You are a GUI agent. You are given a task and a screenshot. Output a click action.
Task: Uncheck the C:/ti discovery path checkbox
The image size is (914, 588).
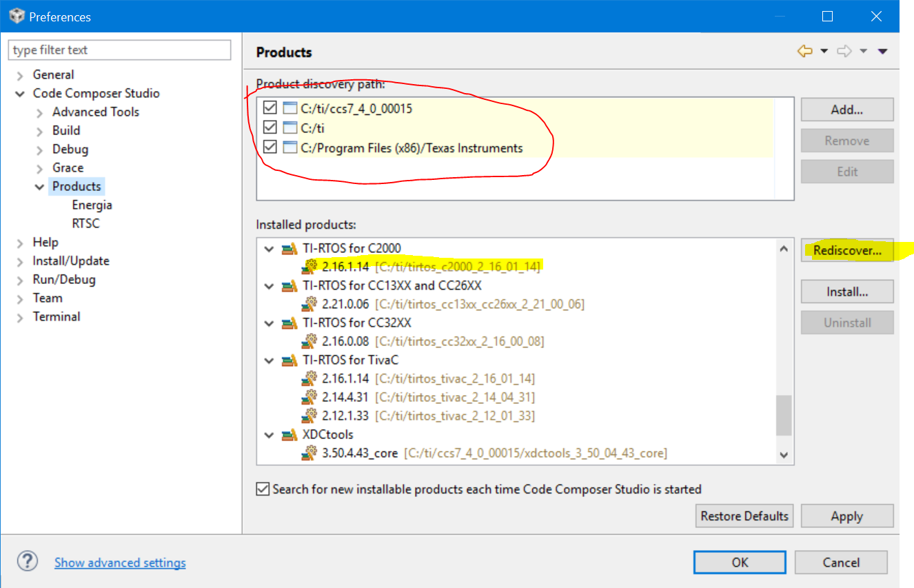pos(270,128)
